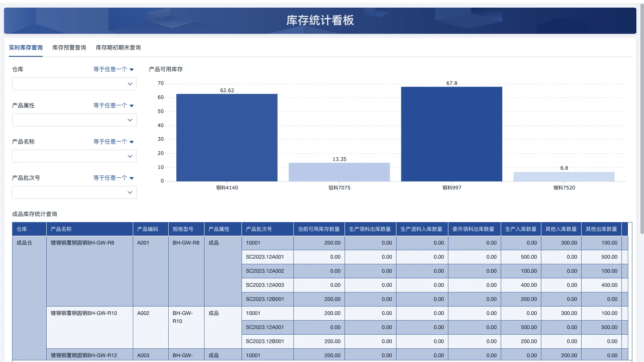Open the 库存期初期末查询 tab
This screenshot has height=362, width=644.
118,47
